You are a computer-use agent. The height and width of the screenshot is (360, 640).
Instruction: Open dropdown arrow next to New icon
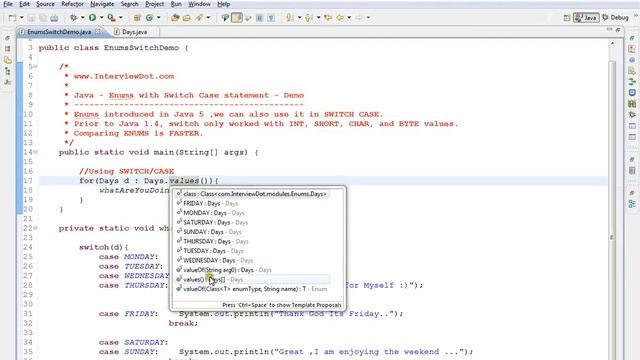(x=22, y=18)
